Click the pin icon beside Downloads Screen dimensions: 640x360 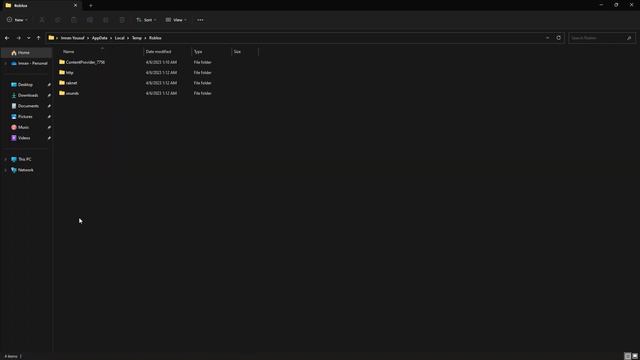[x=49, y=95]
